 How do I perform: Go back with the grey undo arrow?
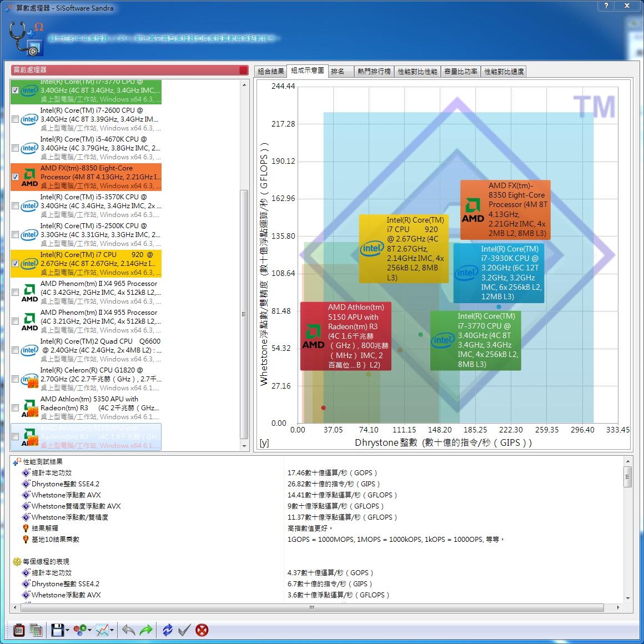point(129,630)
